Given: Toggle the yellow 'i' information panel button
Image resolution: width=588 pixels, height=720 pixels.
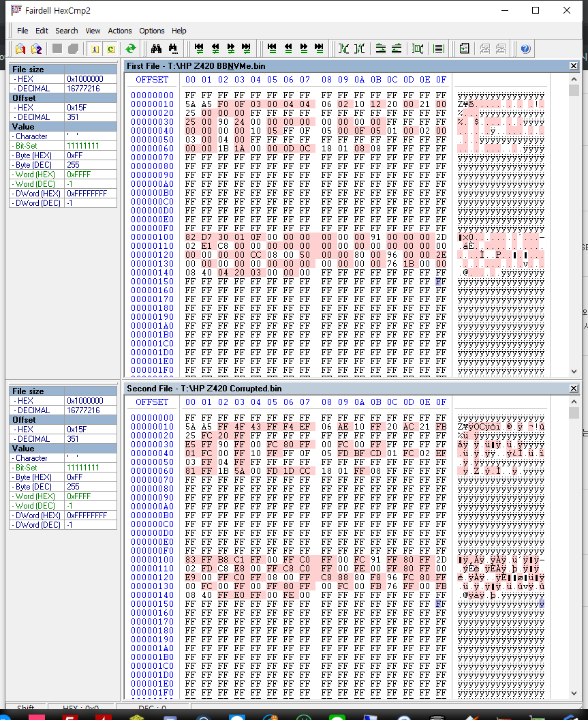Looking at the screenshot, I should point(95,48).
